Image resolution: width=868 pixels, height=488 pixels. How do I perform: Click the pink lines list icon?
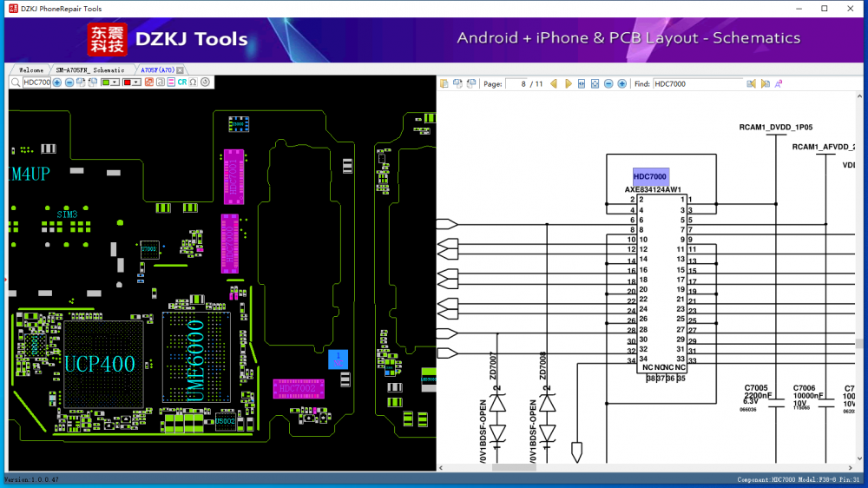pos(171,82)
